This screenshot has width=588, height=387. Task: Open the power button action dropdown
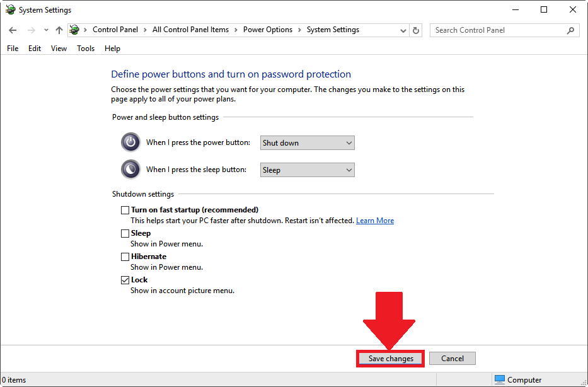click(x=308, y=143)
